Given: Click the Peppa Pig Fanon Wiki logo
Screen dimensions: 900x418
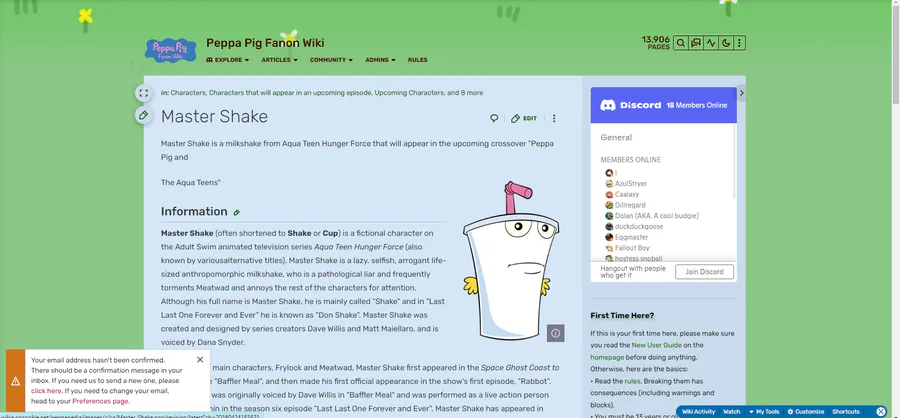Looking at the screenshot, I should (x=170, y=51).
